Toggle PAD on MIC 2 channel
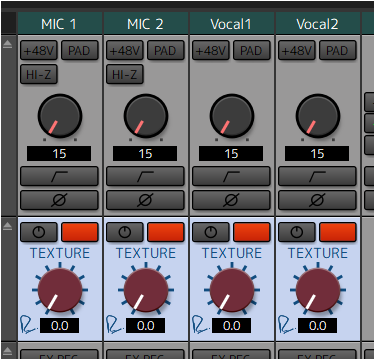 (x=166, y=50)
